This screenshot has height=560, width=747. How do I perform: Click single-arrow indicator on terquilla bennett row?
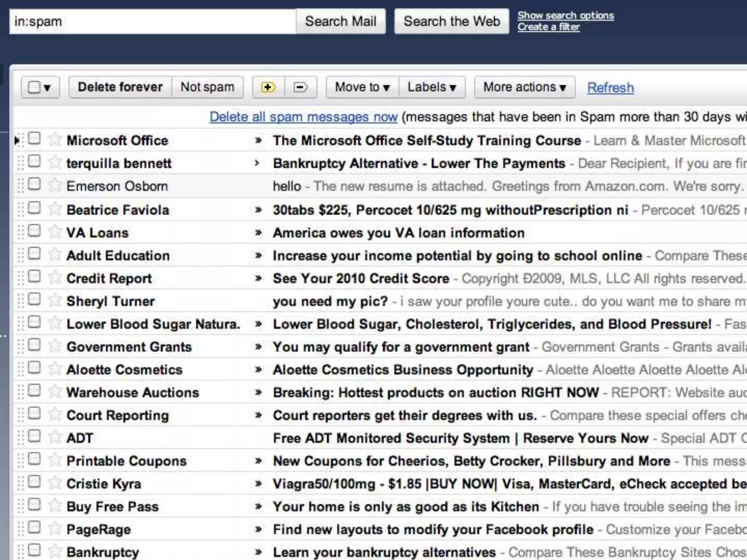[257, 163]
